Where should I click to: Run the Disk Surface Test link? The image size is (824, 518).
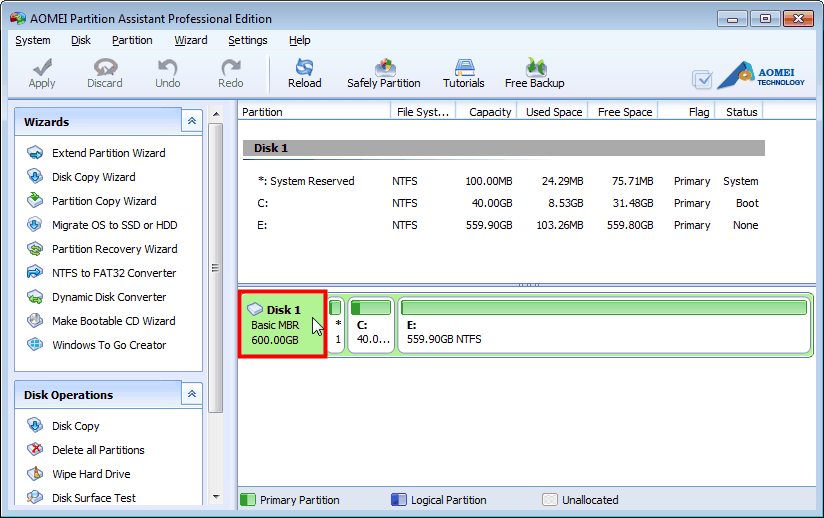pos(94,498)
